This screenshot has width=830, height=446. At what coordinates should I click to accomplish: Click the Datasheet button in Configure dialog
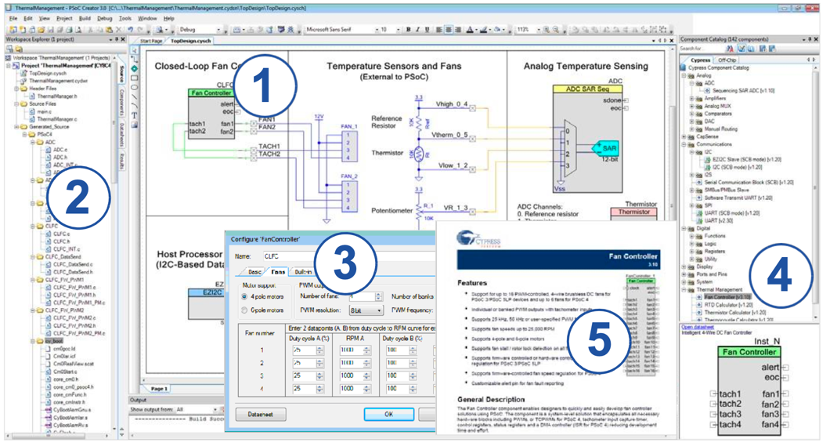pyautogui.click(x=260, y=414)
